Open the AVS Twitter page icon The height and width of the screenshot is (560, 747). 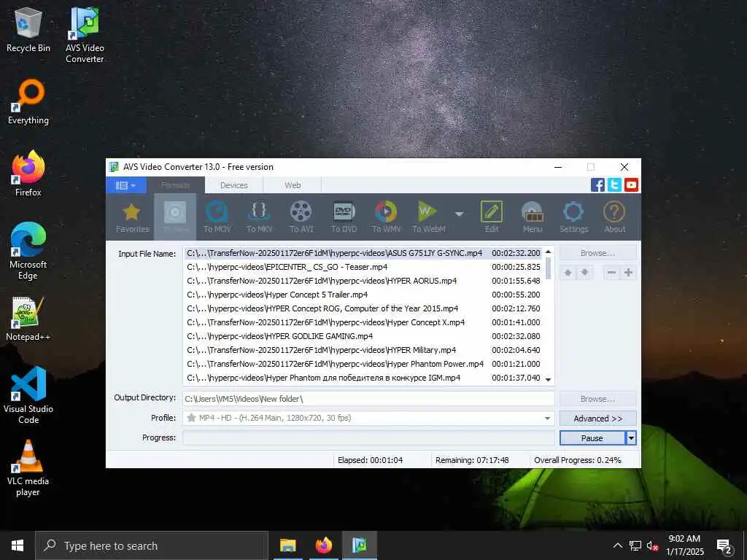click(614, 184)
